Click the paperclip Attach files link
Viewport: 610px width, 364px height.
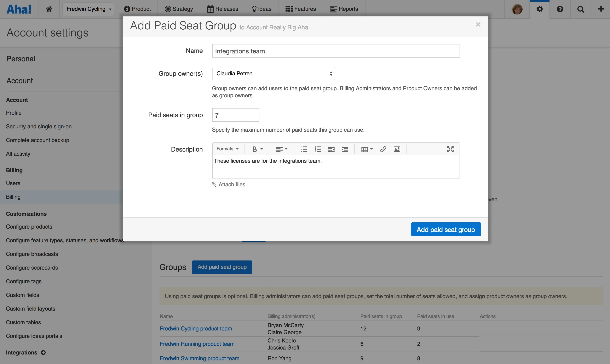(229, 184)
